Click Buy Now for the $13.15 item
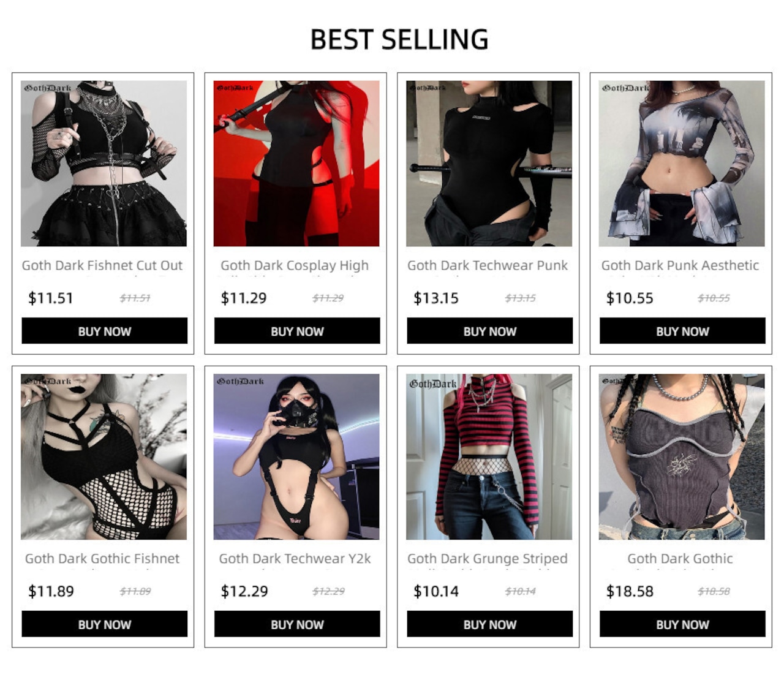This screenshot has height=677, width=784. 490,331
